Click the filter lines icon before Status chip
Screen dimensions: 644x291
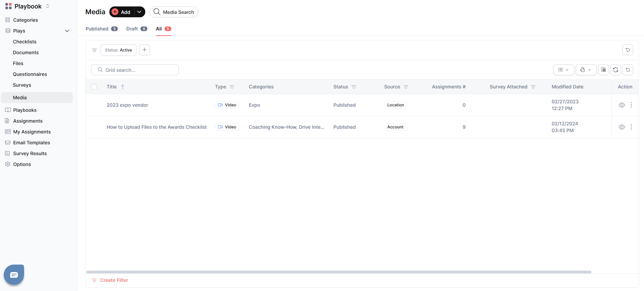(94, 50)
